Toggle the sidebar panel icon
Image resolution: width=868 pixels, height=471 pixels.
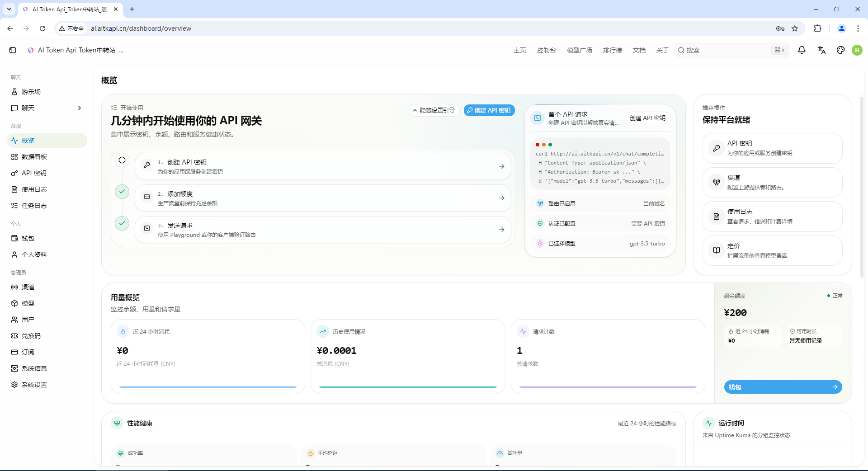[x=13, y=50]
